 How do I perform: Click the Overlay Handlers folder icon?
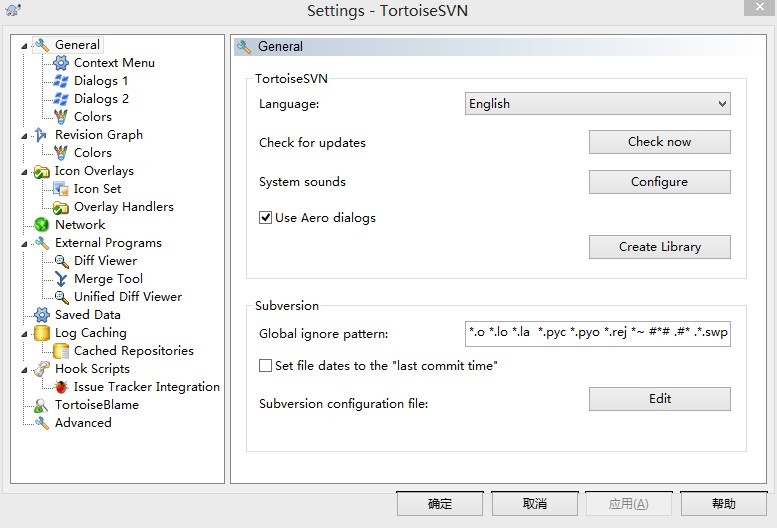(61, 207)
